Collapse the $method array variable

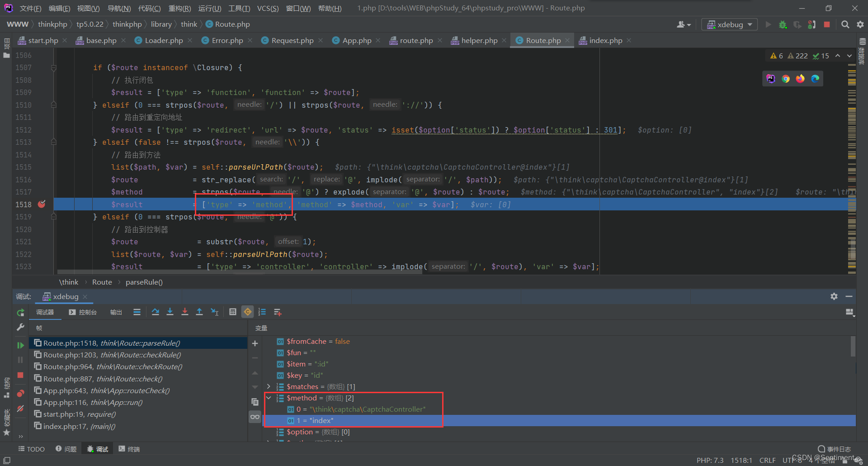269,398
